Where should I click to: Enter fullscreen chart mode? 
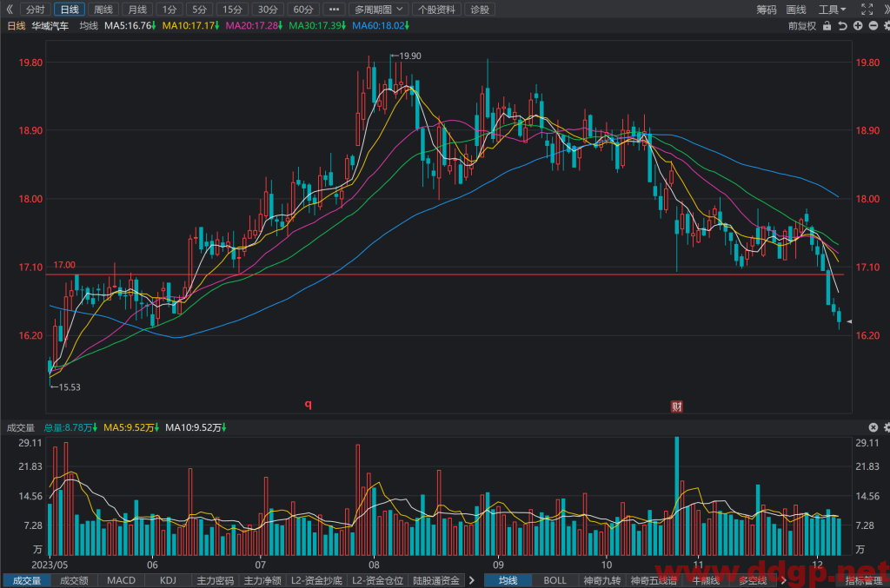click(x=867, y=9)
